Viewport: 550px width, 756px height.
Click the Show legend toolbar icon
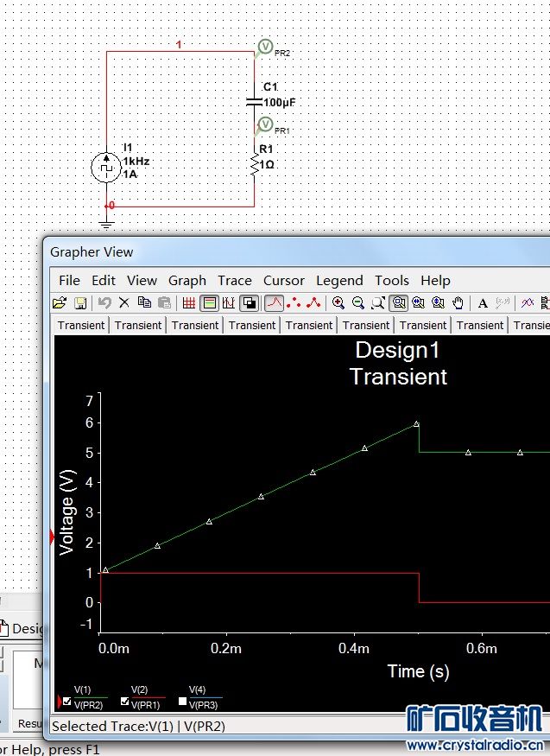(209, 302)
